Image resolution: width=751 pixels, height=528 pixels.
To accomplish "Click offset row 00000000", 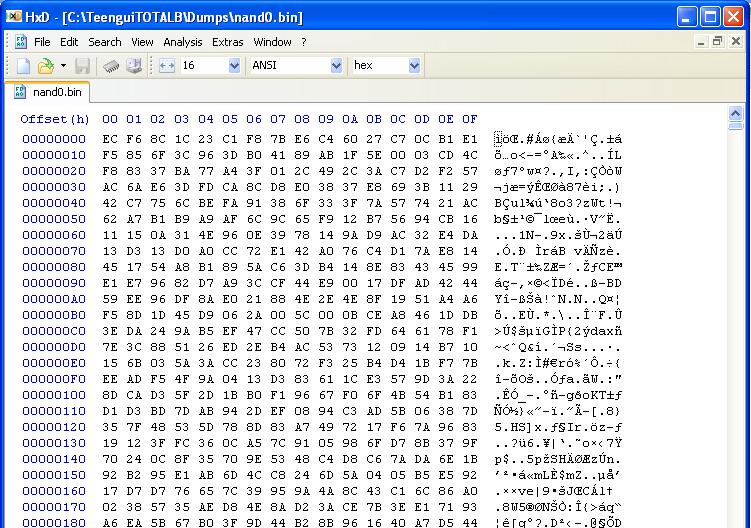I will [54, 139].
